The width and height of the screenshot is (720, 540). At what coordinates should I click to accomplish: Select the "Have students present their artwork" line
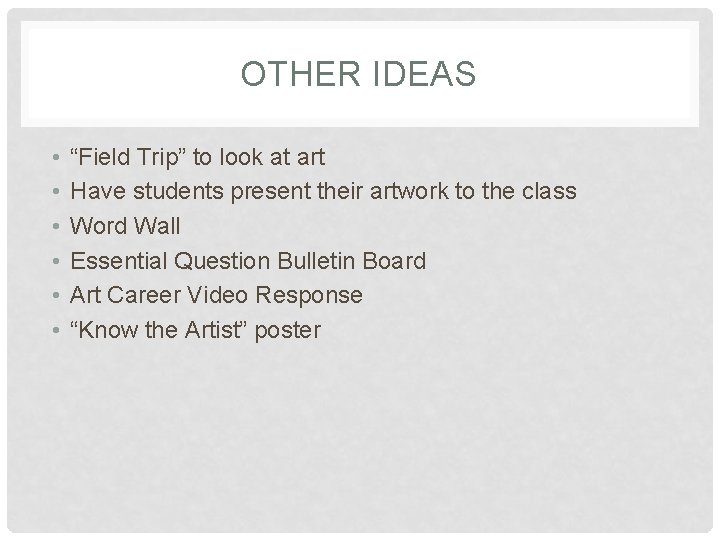323,191
